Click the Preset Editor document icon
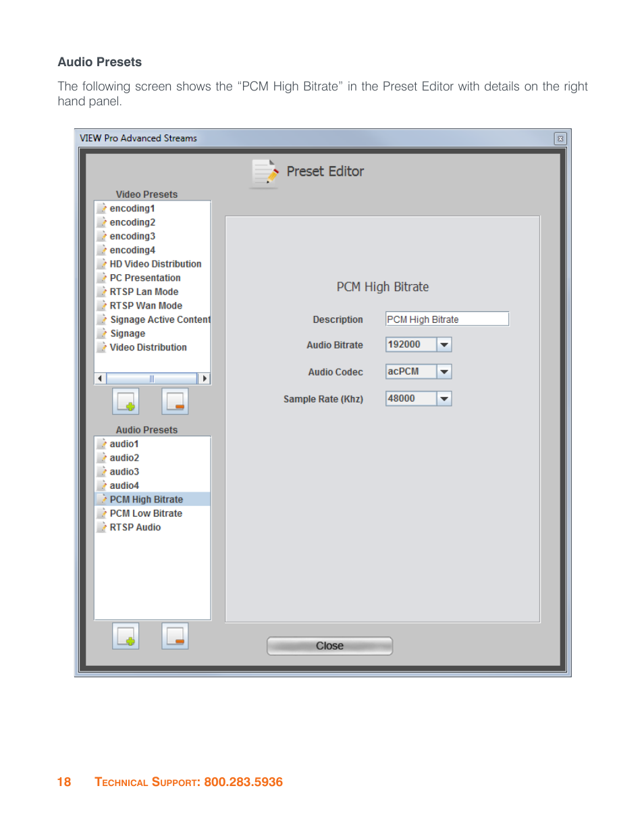Image resolution: width=644 pixels, height=834 pixels. [x=265, y=173]
